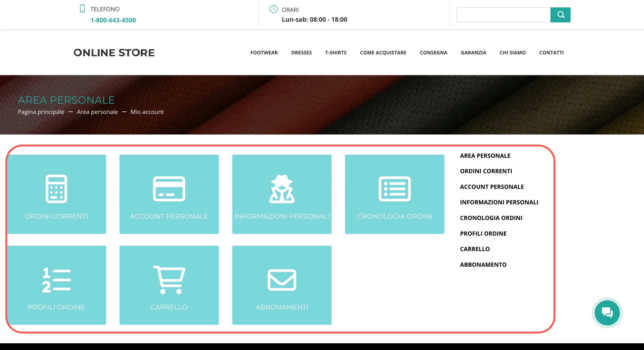Open the live chat bubble widget
The width and height of the screenshot is (644, 350).
pos(607,312)
